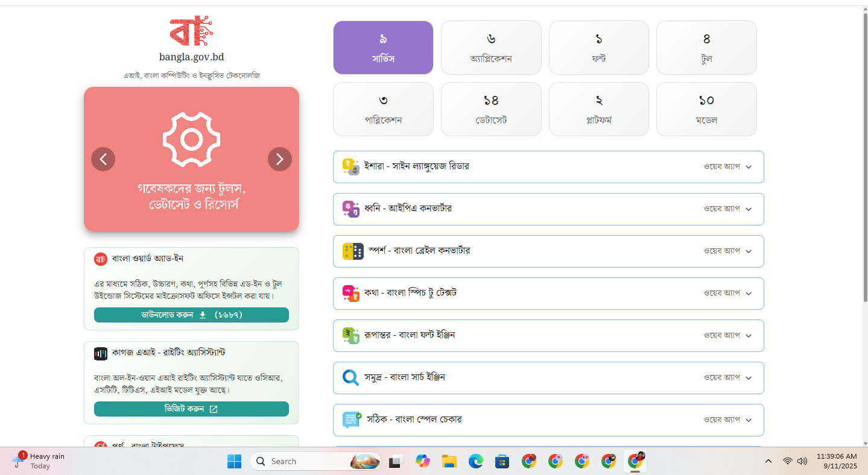
Task: Click the সমুদ্র search engine magnifier icon
Action: [351, 377]
